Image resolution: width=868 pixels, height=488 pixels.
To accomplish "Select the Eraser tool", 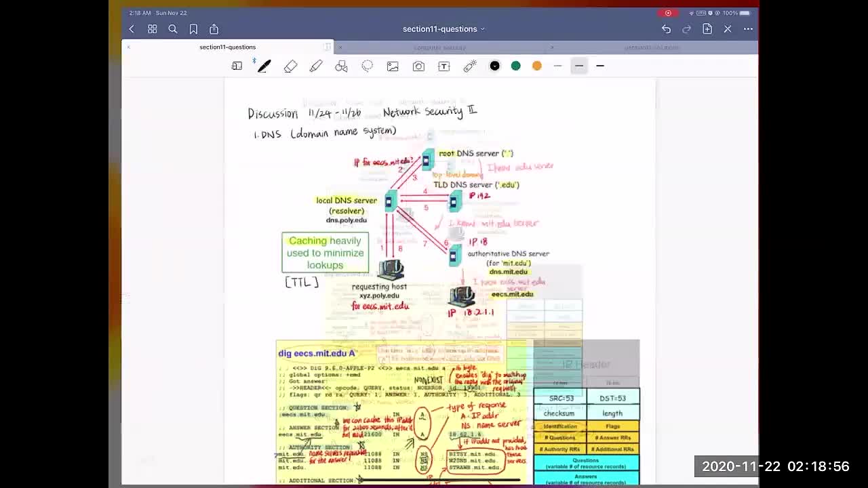I will click(x=290, y=66).
